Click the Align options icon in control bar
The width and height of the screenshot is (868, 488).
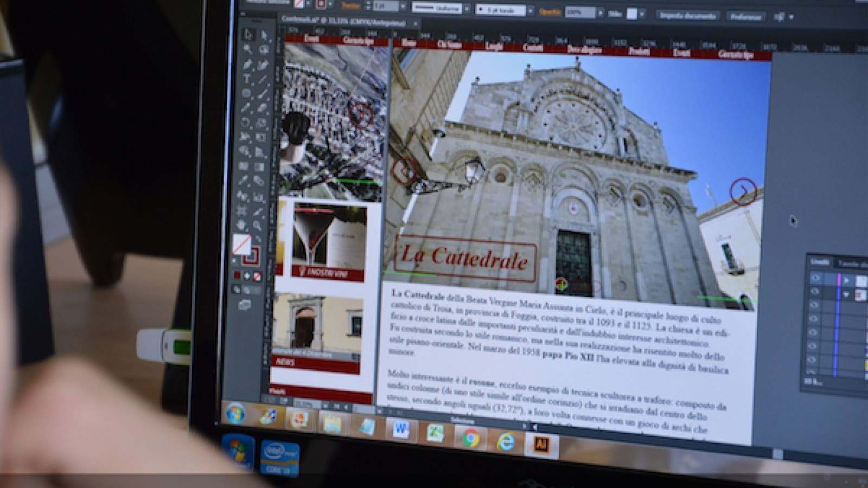coord(778,17)
